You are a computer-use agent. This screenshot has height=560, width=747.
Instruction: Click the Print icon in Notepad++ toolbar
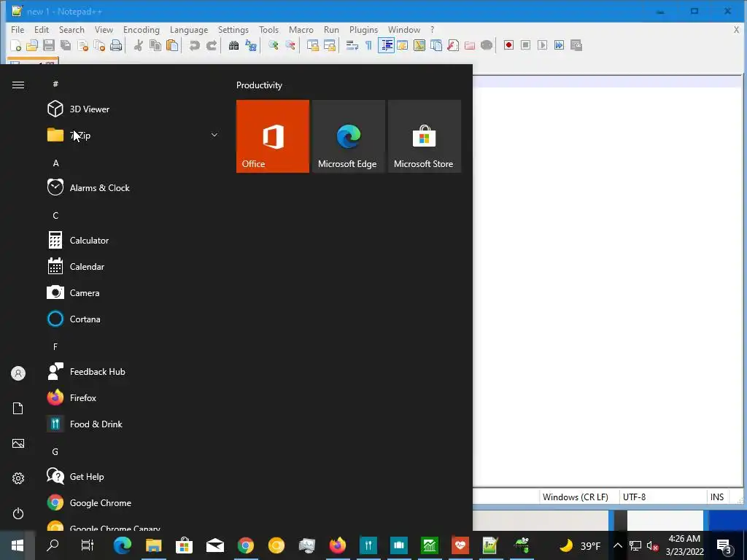point(116,45)
